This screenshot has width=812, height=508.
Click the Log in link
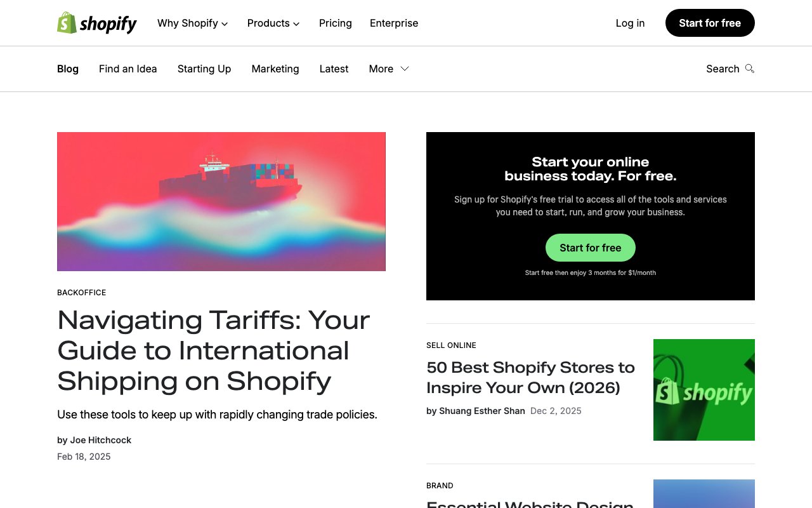[x=630, y=23]
